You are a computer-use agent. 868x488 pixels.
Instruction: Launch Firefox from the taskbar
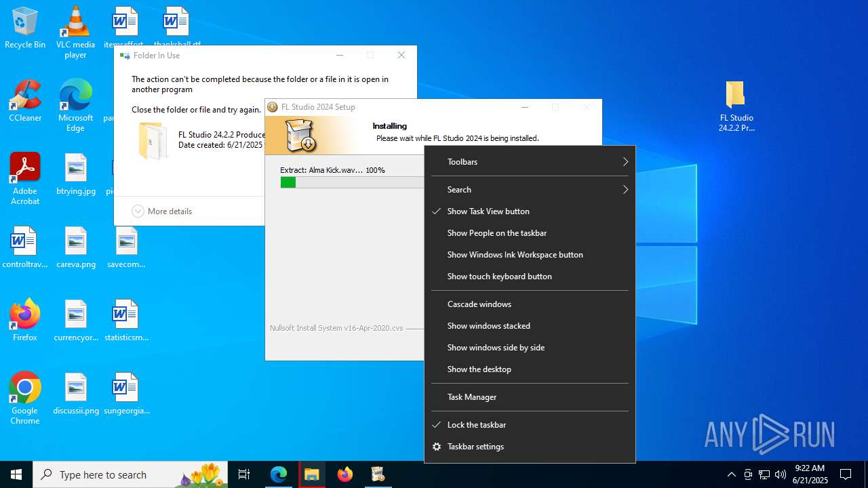click(345, 474)
